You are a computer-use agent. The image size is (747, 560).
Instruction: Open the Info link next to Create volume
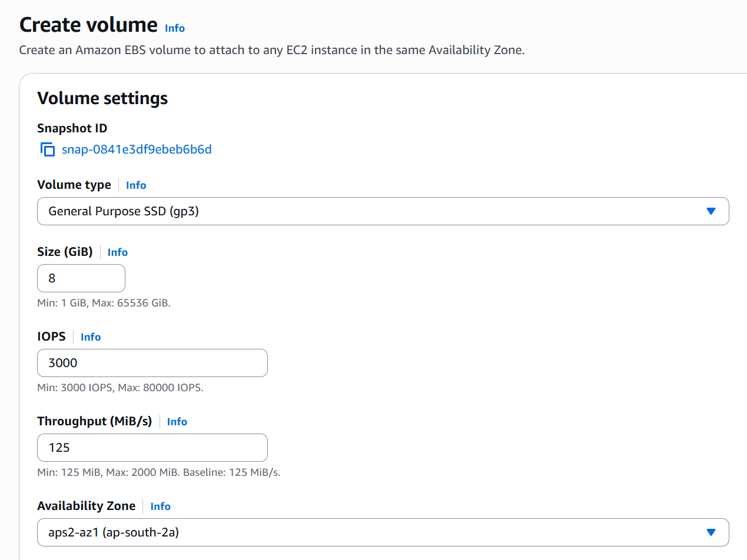click(x=175, y=28)
